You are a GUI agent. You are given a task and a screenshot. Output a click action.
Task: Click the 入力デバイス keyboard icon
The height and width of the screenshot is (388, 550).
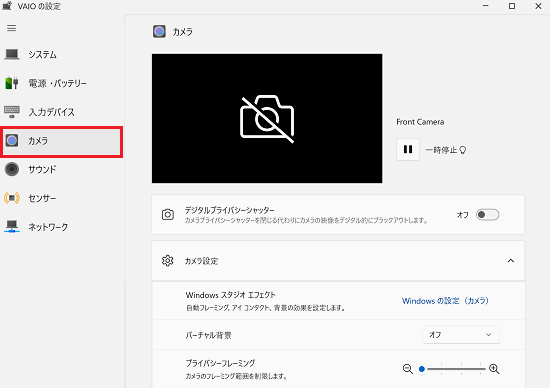(12, 112)
